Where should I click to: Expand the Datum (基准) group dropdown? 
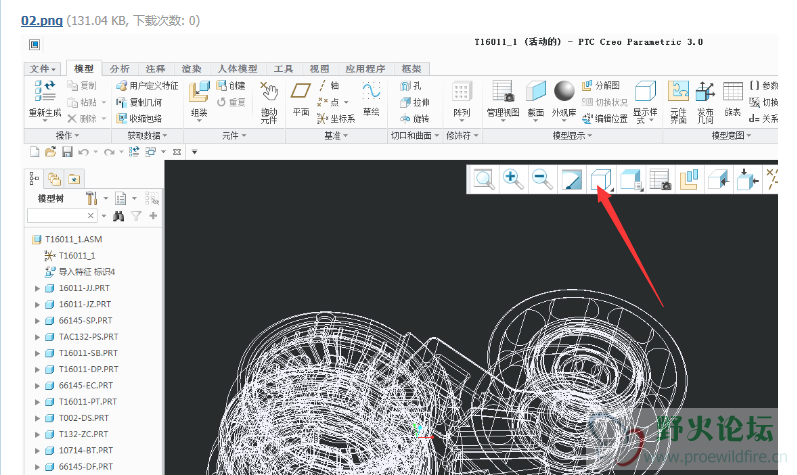(x=336, y=136)
